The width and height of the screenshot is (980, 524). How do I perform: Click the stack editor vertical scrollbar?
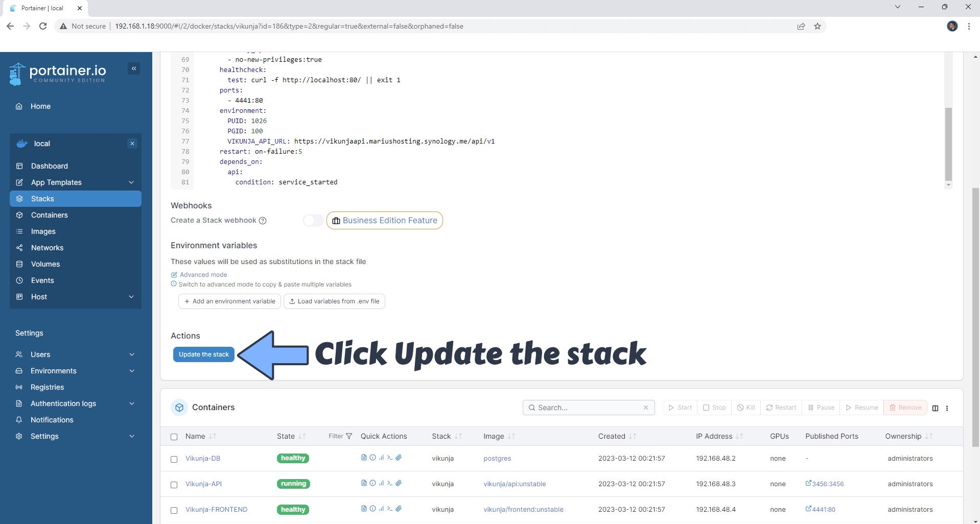click(x=948, y=144)
